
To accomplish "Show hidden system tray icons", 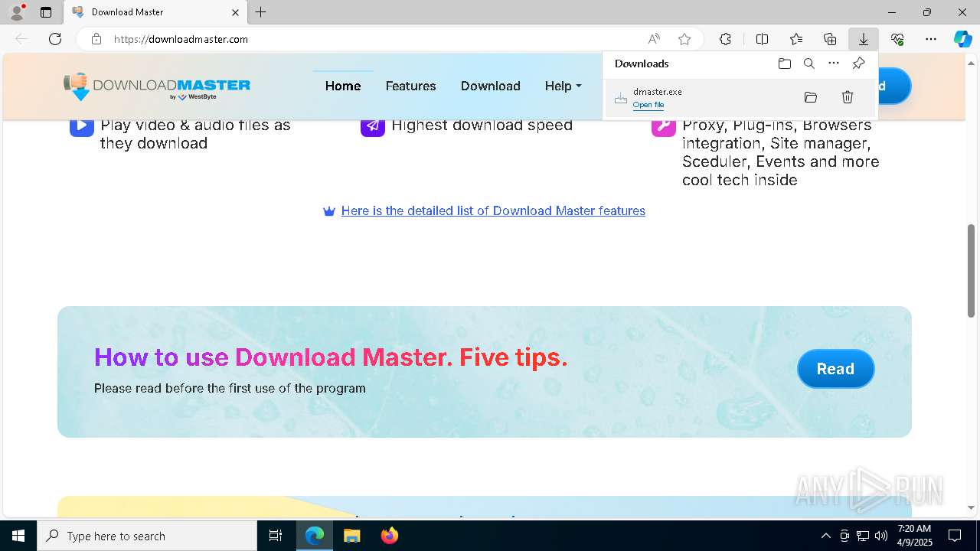I will (x=825, y=536).
